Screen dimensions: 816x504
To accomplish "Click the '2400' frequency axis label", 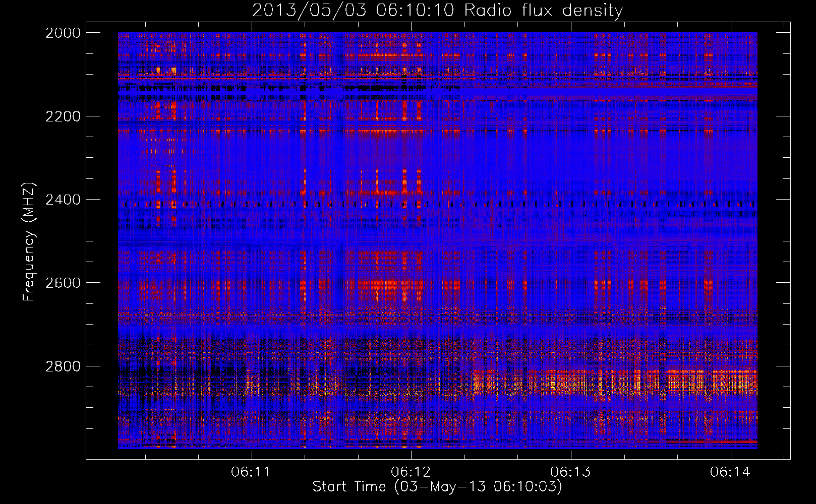I will (x=63, y=200).
